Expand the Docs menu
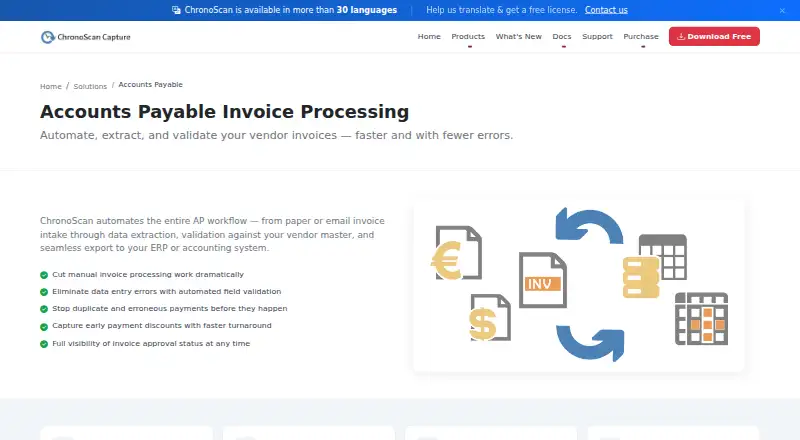The height and width of the screenshot is (440, 800). click(562, 37)
